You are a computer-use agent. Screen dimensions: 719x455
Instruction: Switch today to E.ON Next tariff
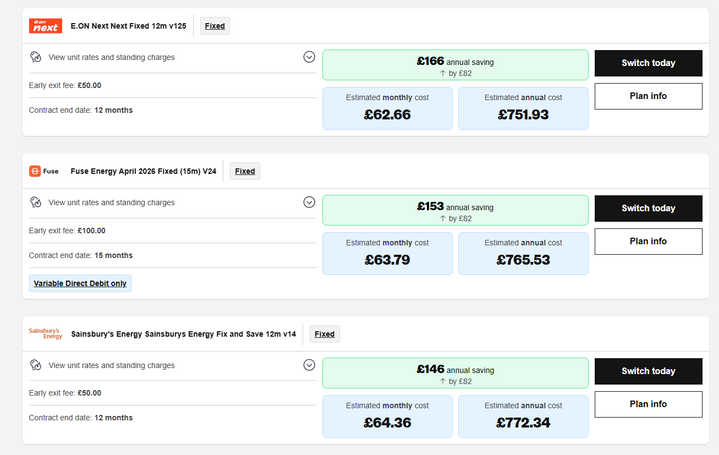click(648, 63)
